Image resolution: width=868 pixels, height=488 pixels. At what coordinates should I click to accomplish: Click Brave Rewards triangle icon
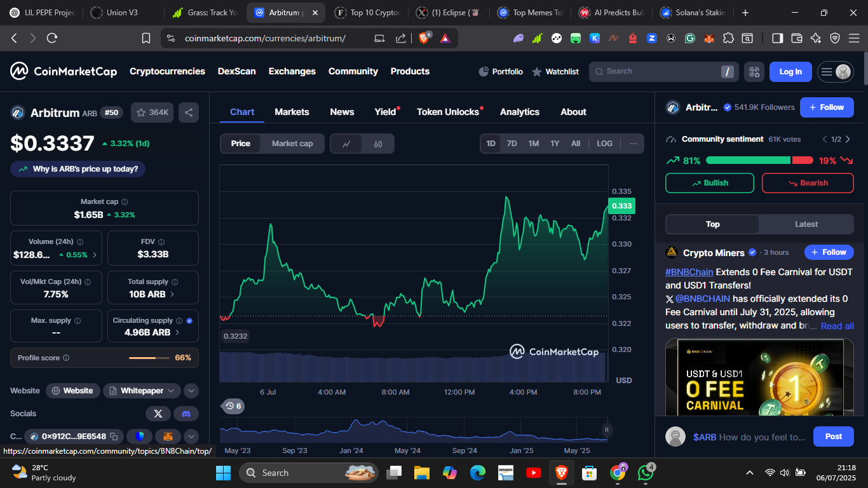[x=445, y=38]
